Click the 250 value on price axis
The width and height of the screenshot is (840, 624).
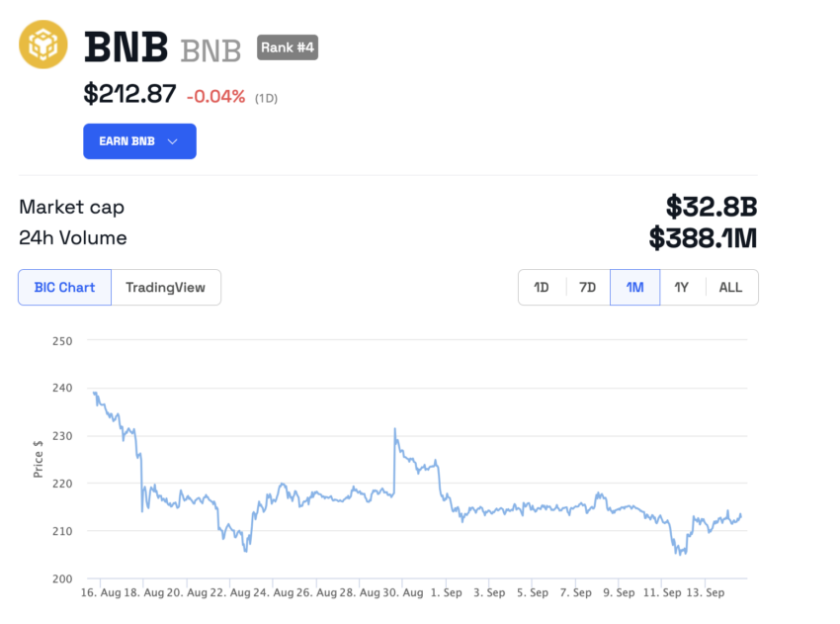tap(61, 340)
